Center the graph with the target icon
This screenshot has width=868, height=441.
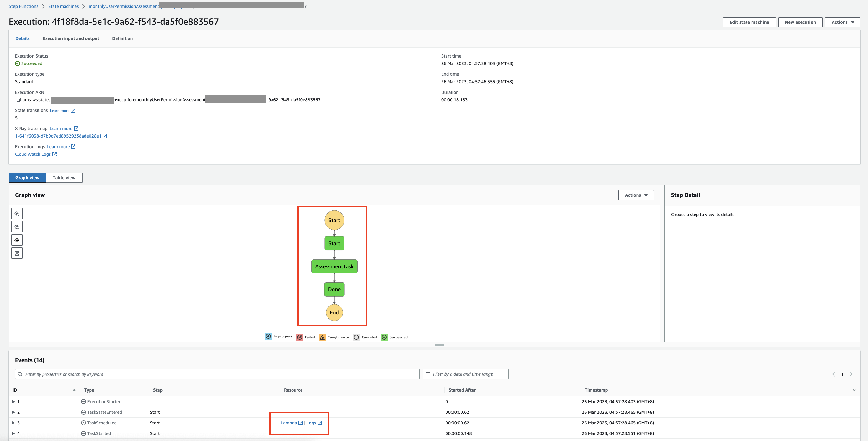point(17,240)
